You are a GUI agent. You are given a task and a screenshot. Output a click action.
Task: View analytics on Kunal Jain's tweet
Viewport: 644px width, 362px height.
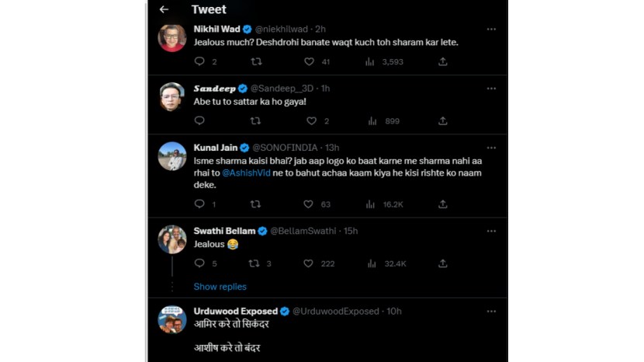point(372,204)
